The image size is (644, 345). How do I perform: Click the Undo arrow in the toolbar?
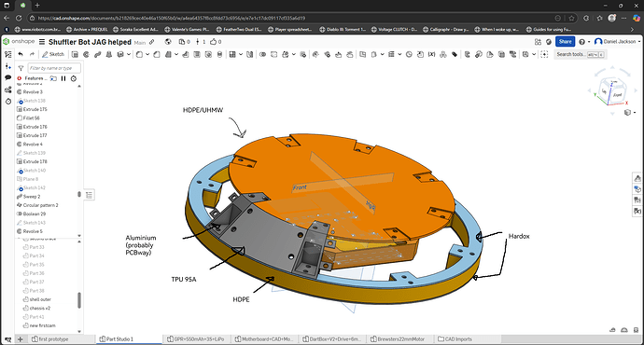tap(21, 54)
